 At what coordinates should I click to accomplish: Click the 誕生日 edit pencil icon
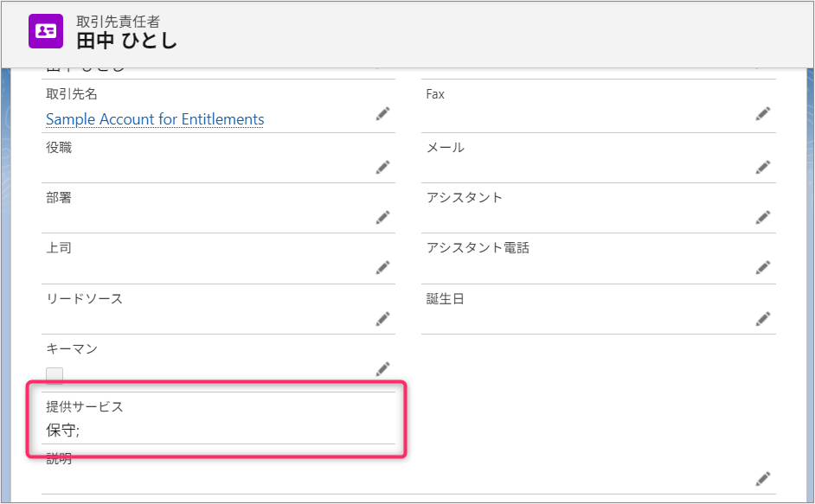762,318
